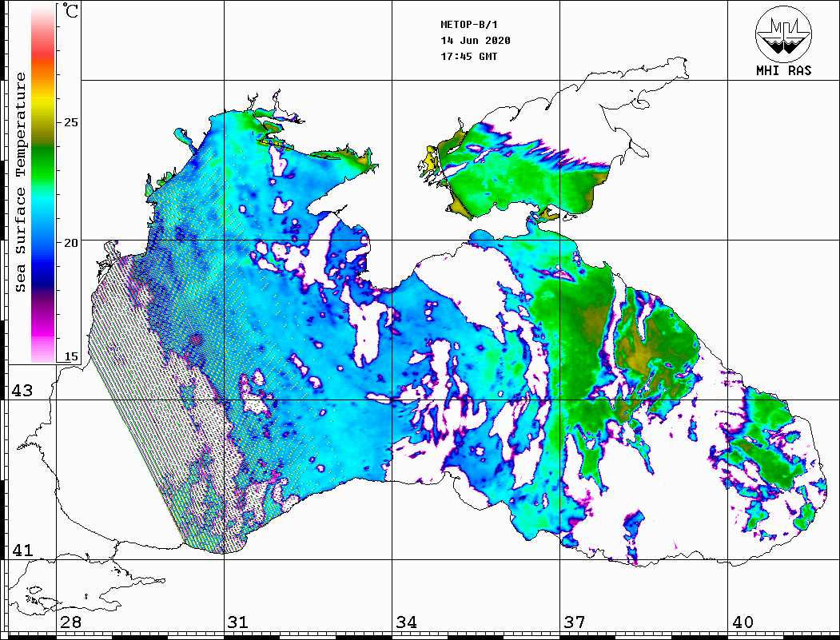Click the 15 tick value on color scale
The width and height of the screenshot is (840, 640).
pyautogui.click(x=70, y=356)
